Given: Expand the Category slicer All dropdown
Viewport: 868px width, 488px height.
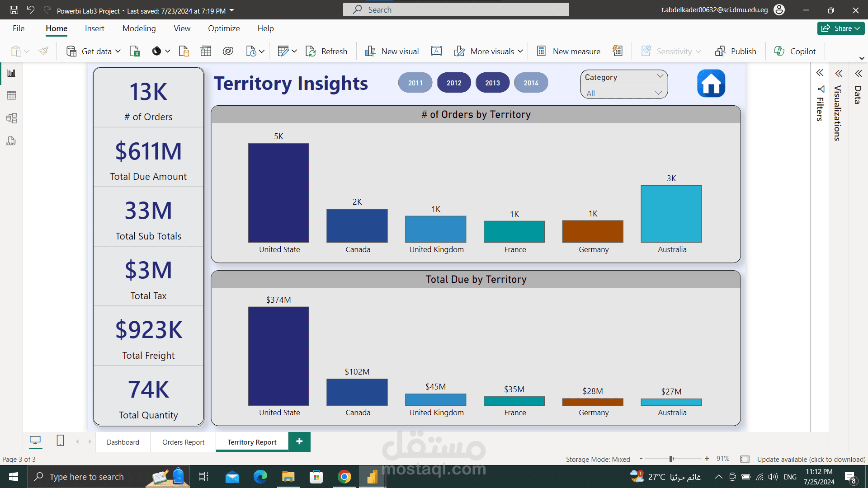Looking at the screenshot, I should (x=658, y=93).
